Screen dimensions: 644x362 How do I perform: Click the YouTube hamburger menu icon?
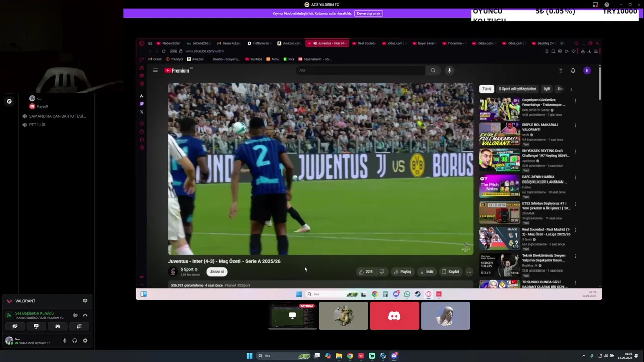(155, 71)
